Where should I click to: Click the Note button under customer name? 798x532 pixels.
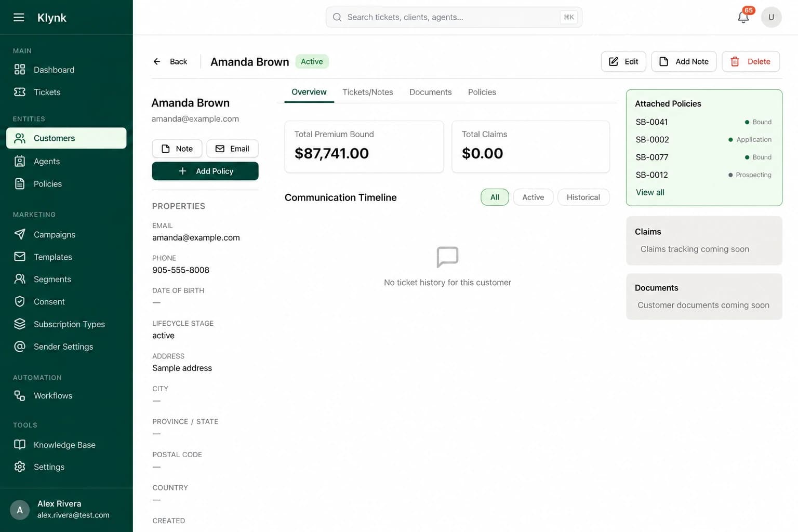[x=177, y=149]
